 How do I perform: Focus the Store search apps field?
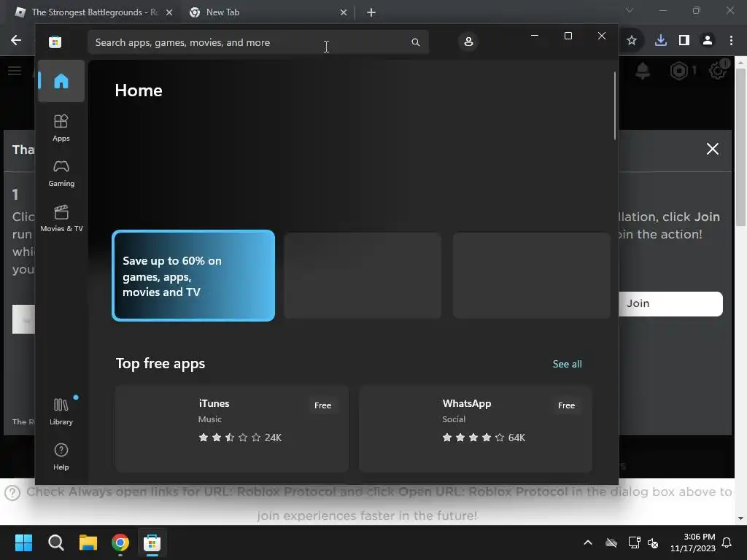click(x=258, y=42)
